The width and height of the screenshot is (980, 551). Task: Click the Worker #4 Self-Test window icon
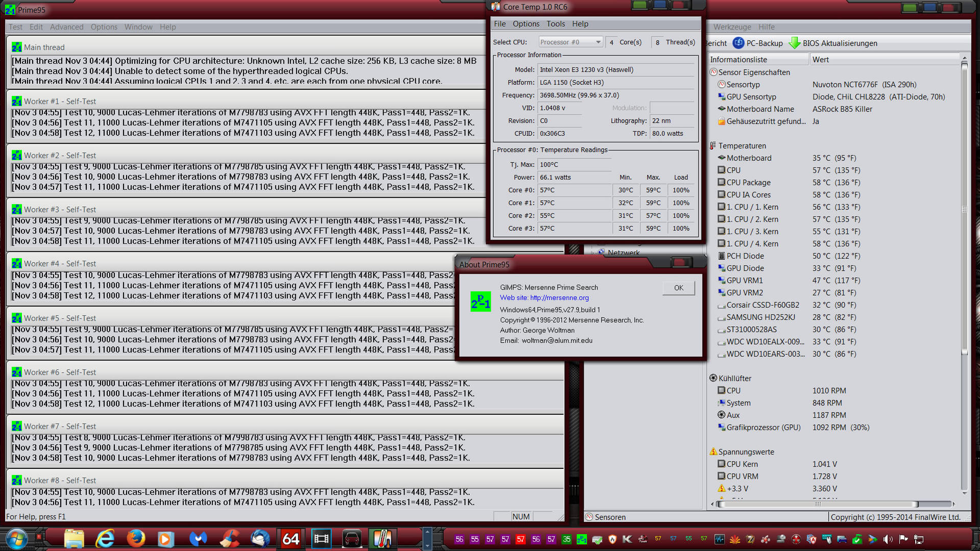[x=17, y=263]
